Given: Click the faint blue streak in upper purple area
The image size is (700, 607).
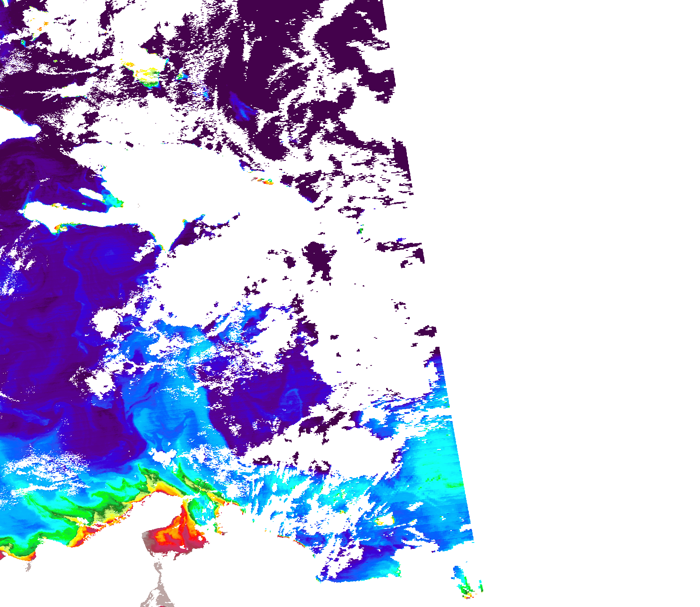Looking at the screenshot, I should tap(241, 107).
